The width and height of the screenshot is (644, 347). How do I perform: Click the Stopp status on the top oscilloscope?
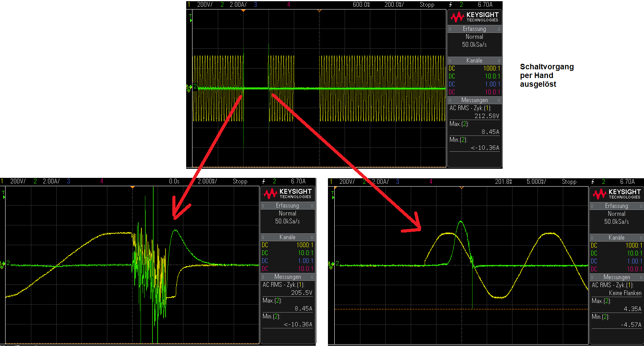click(x=427, y=5)
